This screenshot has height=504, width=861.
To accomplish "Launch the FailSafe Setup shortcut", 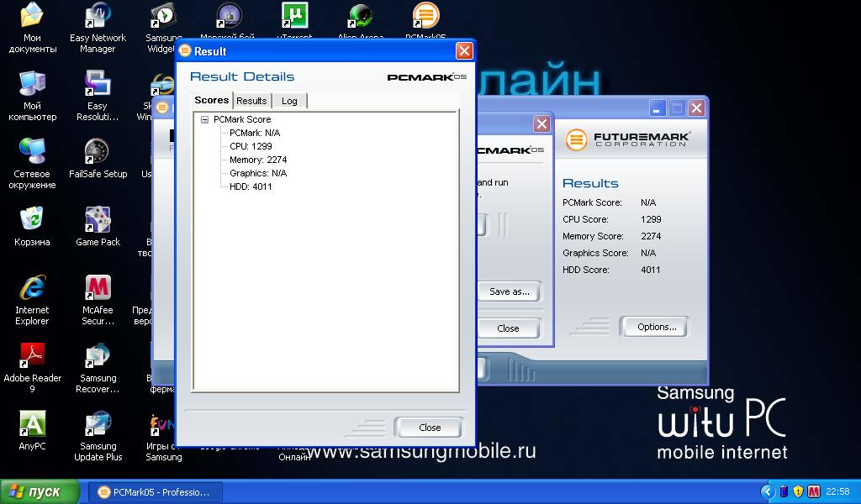I will click(x=98, y=159).
